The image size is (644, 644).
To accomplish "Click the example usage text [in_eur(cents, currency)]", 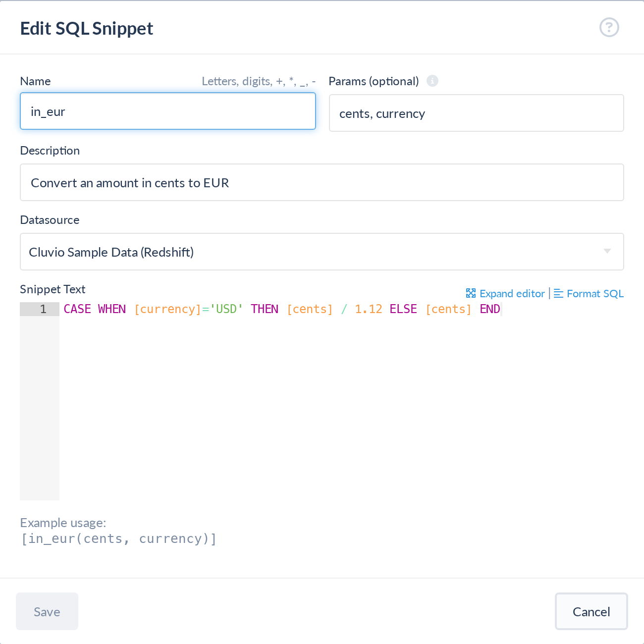I will (119, 538).
